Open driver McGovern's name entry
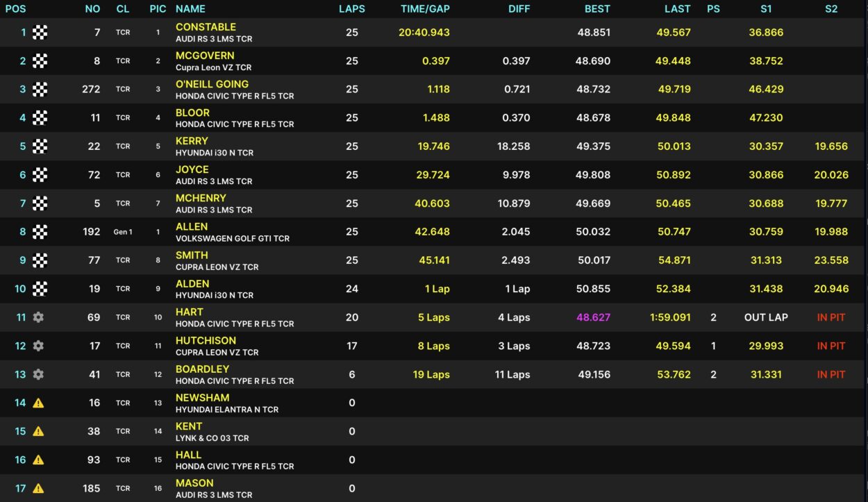 point(205,56)
